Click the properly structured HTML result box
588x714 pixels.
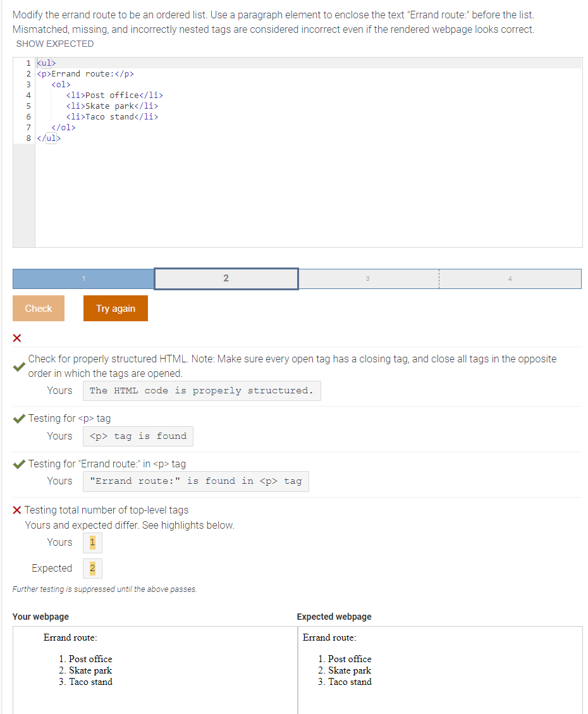tap(202, 390)
